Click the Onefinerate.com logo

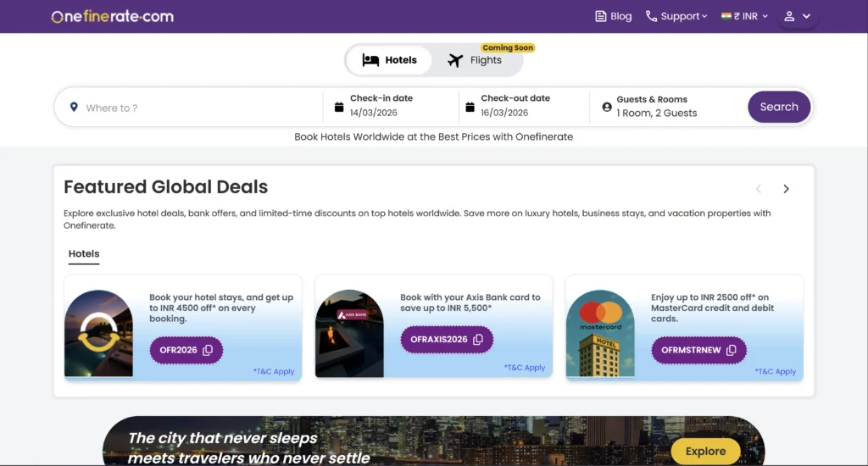[112, 16]
